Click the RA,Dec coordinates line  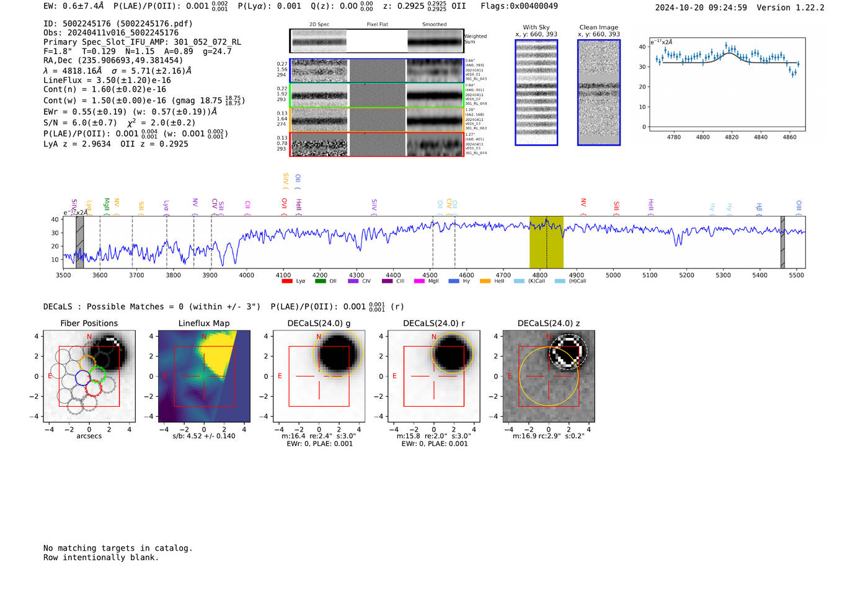[x=113, y=61]
